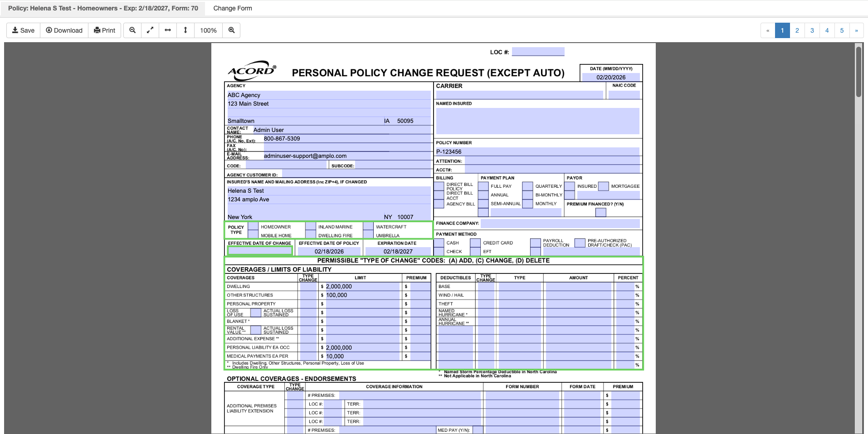
Task: Edit the Medical Payments limit 10,000 field
Action: point(363,356)
